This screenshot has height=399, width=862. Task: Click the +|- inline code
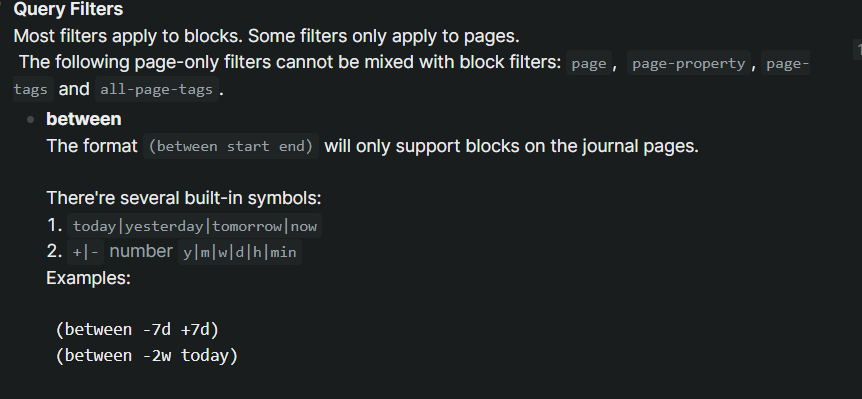(85, 252)
